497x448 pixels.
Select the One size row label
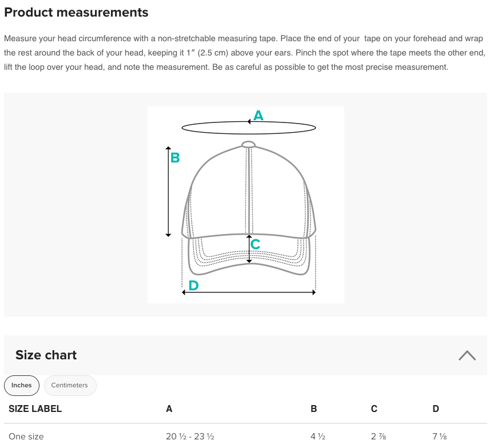(x=26, y=437)
